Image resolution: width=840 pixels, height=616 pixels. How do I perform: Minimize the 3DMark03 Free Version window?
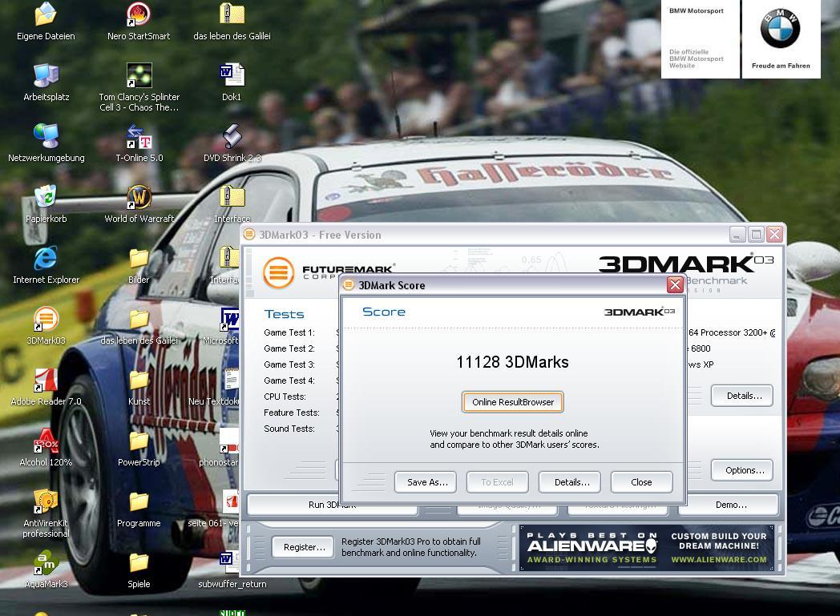pyautogui.click(x=737, y=235)
